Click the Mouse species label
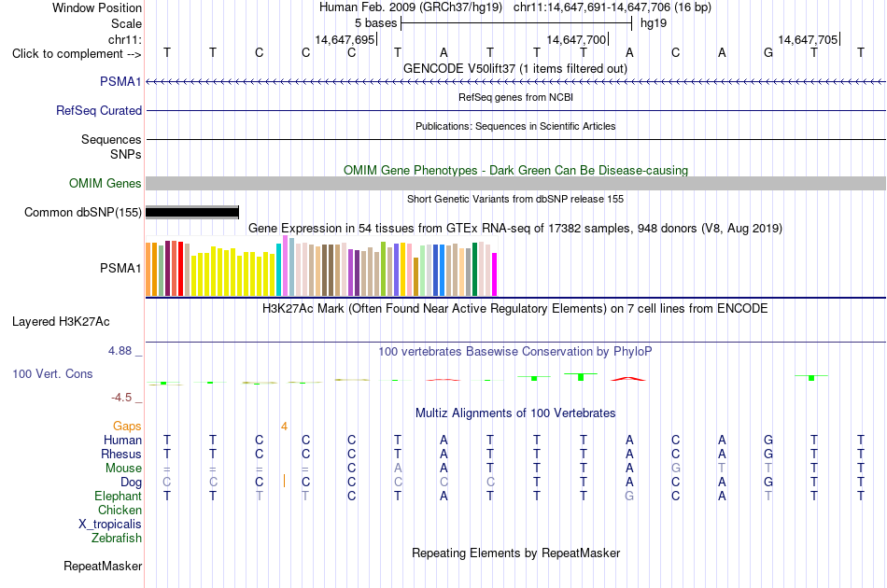This screenshot has height=588, width=887. point(123,469)
